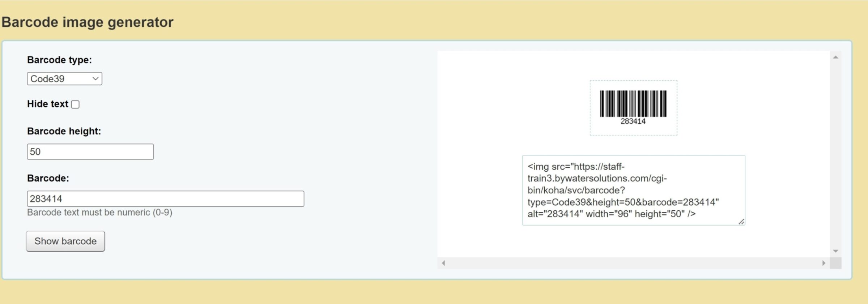Click the Barcode field containing 283414

[165, 199]
